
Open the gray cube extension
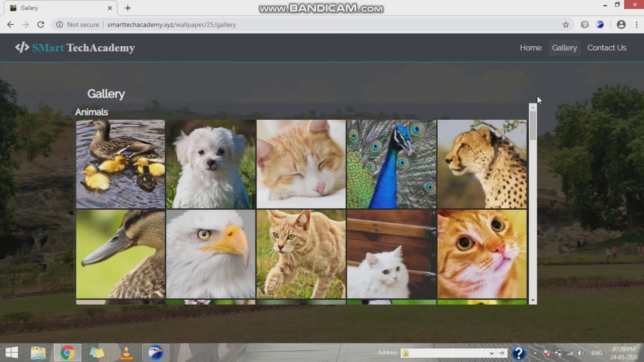585,24
